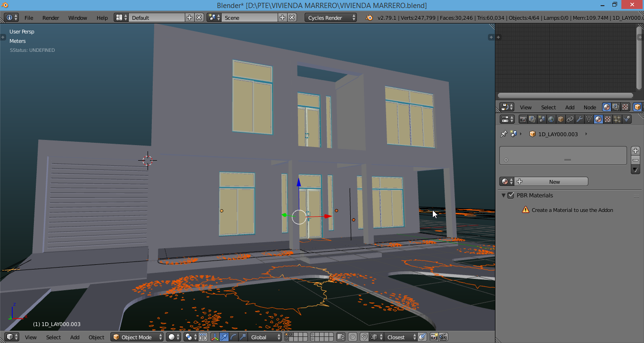
Task: Open the Object properties tab (cube icon)
Action: tap(561, 119)
